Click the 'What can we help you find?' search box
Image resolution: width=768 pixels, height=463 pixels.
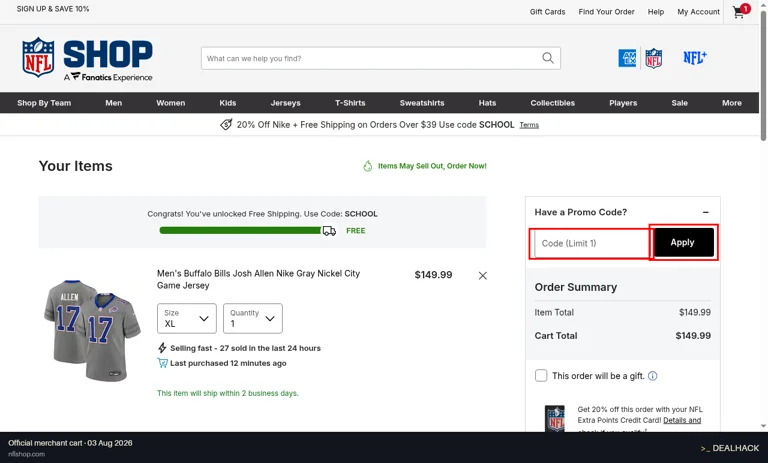(x=381, y=58)
